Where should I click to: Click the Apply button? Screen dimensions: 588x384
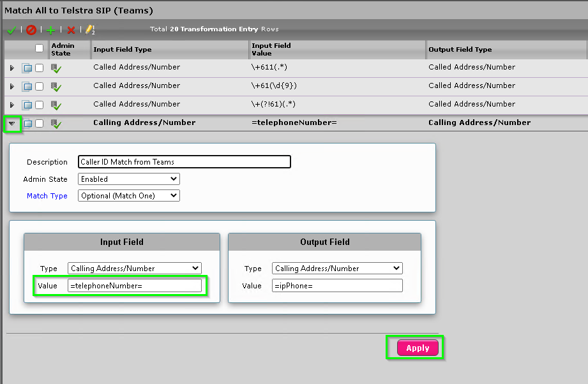coord(418,348)
